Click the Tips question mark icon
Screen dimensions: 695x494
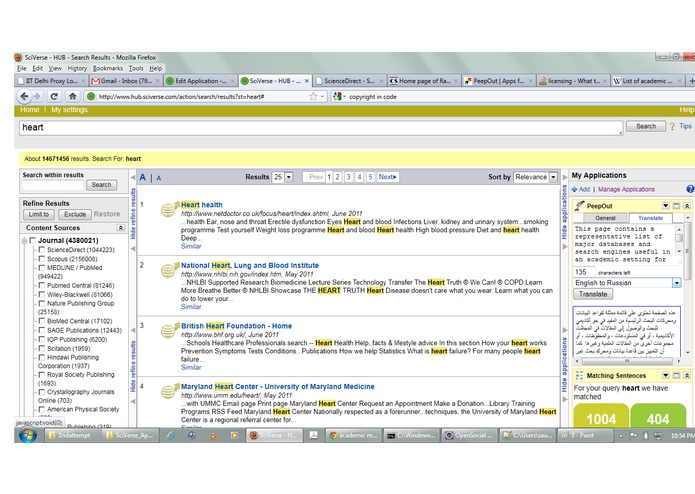tap(672, 126)
